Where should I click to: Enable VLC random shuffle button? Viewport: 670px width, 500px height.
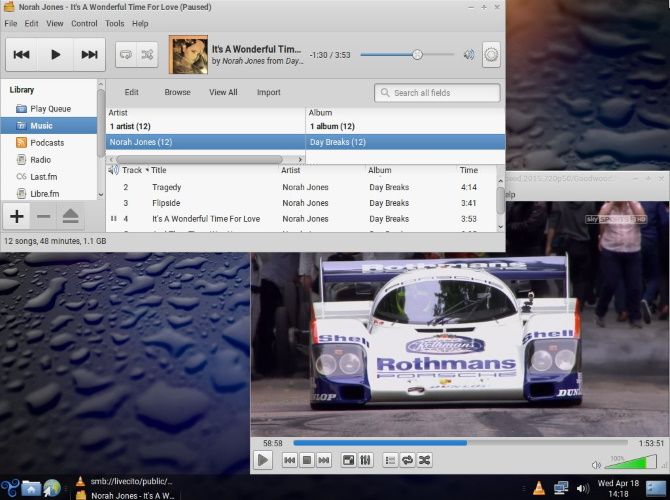click(424, 460)
